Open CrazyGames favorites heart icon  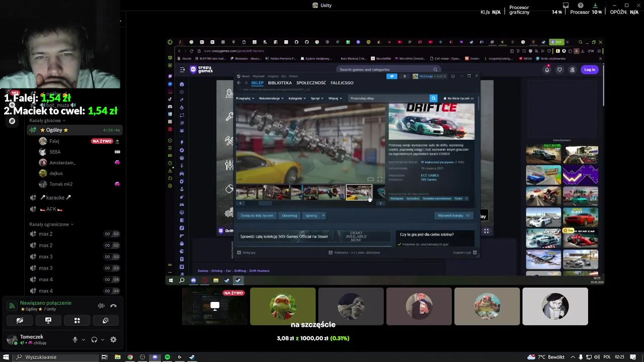(x=559, y=70)
